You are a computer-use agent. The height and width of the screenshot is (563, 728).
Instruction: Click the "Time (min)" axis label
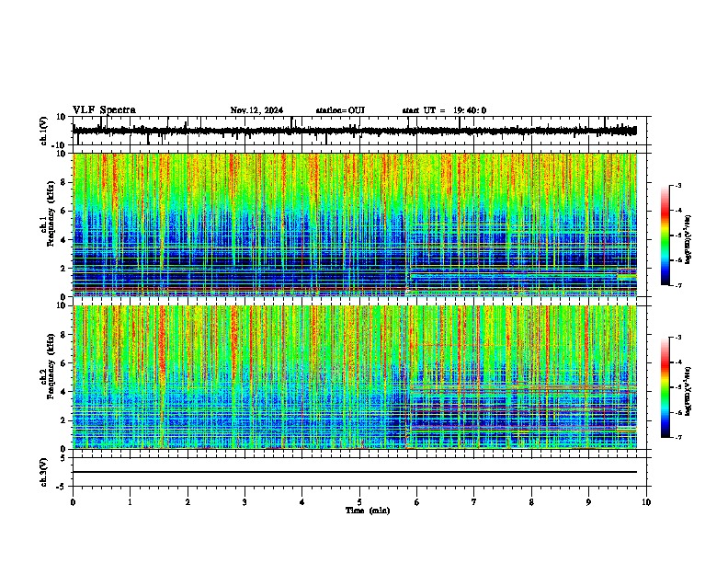tap(368, 511)
